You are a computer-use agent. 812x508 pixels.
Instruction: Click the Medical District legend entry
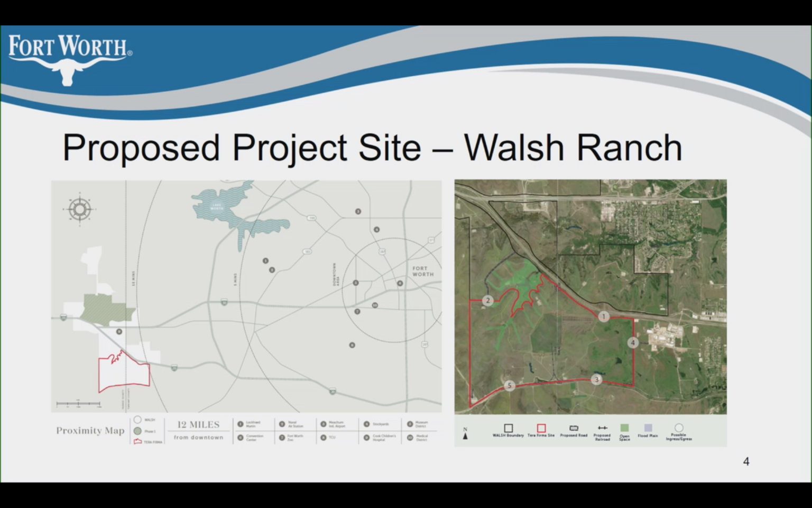point(418,438)
